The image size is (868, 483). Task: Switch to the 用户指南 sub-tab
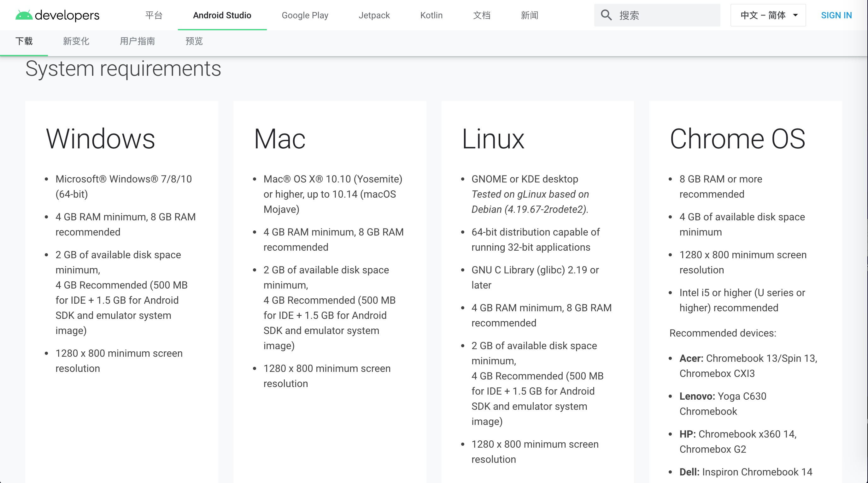click(138, 41)
